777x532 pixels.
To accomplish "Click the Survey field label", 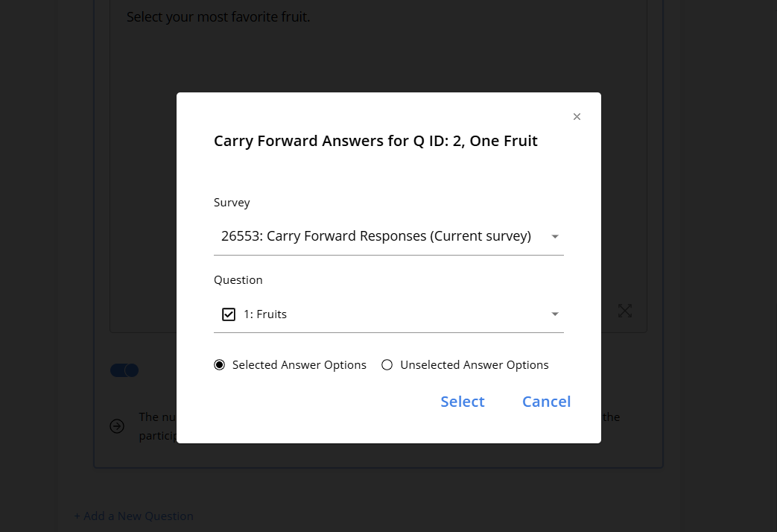I will [232, 203].
